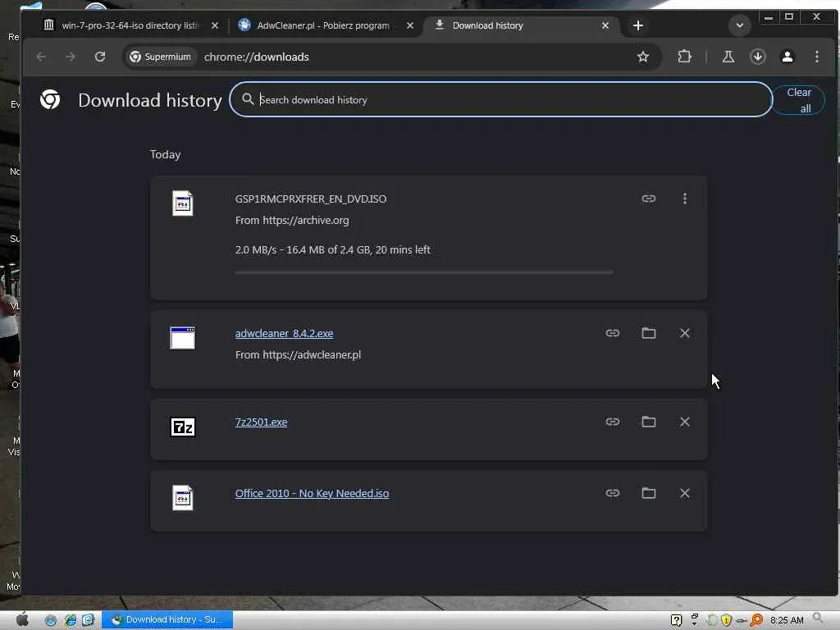Screen dimensions: 840x630
Task: Click the GSP1RMCPRXFRER_EN_DVD.ISO file name
Action: [x=311, y=199]
